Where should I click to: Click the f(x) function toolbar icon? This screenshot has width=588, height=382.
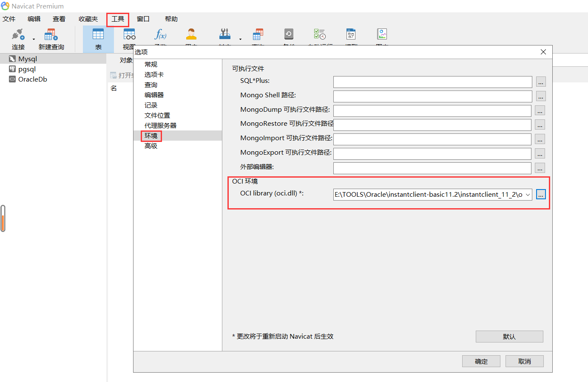(160, 36)
